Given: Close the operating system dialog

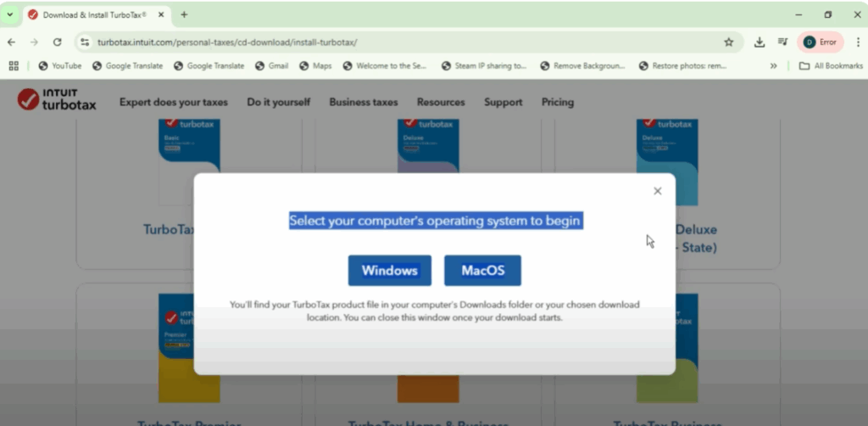Looking at the screenshot, I should (657, 191).
